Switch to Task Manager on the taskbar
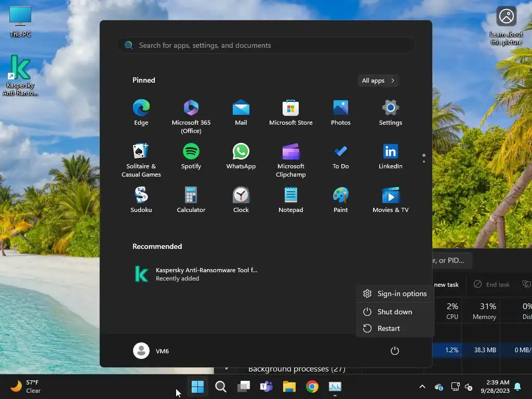 click(x=335, y=387)
